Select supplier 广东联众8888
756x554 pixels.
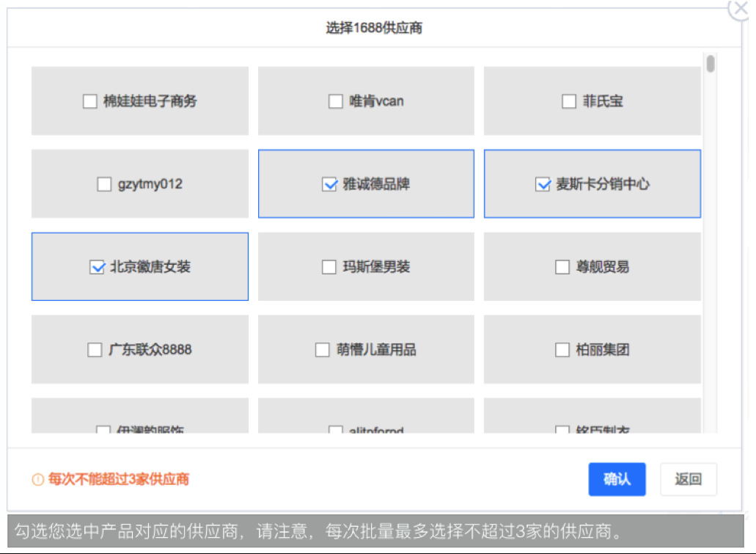(x=95, y=349)
